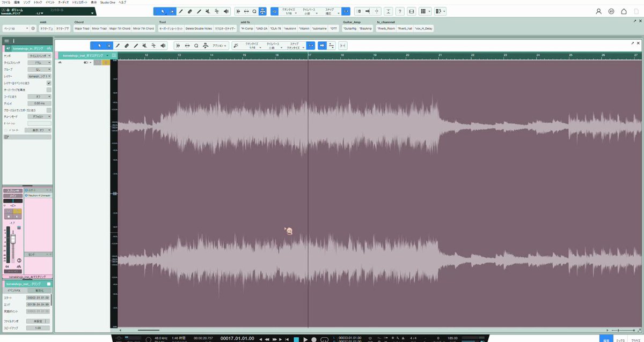Select the Mute tool in top toolbar
This screenshot has width=644, height=342.
coord(207,11)
